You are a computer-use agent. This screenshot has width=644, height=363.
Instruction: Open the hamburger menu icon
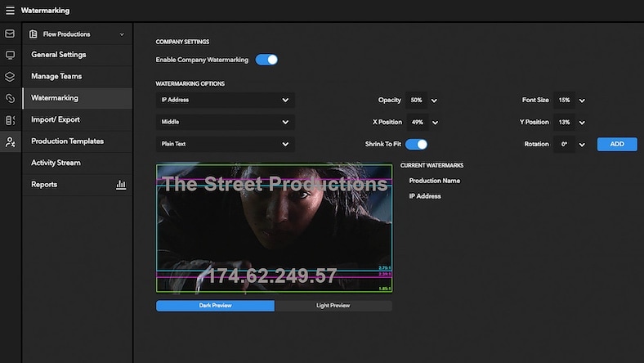tap(10, 11)
